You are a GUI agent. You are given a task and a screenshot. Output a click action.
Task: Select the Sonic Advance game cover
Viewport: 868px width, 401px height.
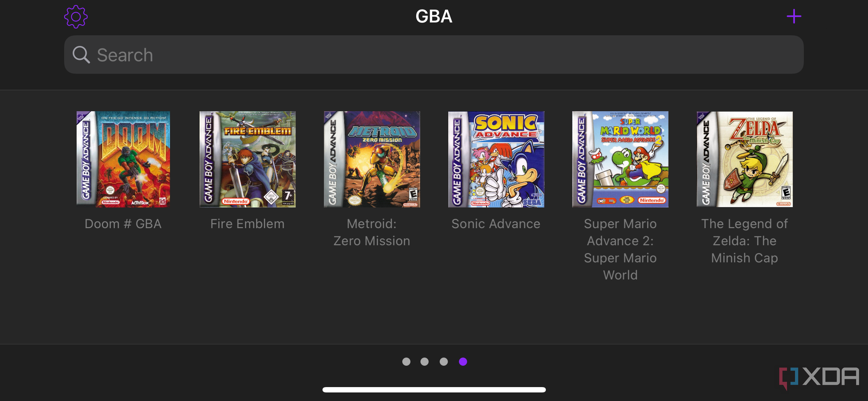[x=495, y=159]
